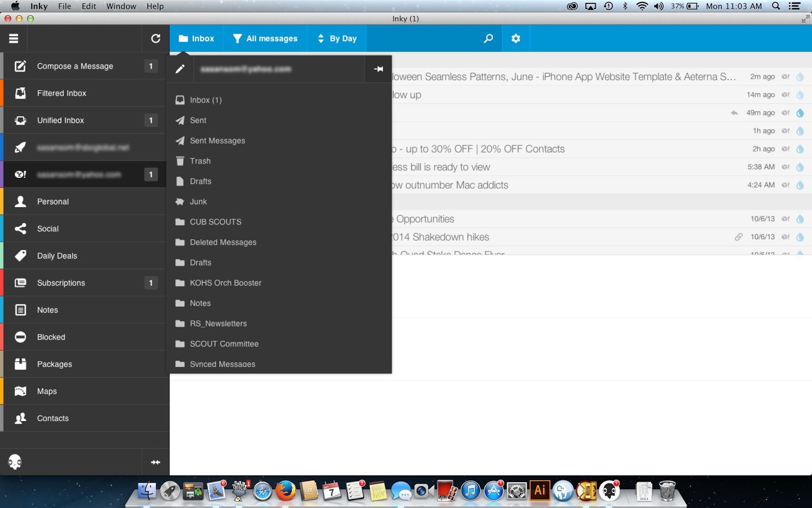Open Maps view
This screenshot has width=812, height=508.
coord(85,391)
